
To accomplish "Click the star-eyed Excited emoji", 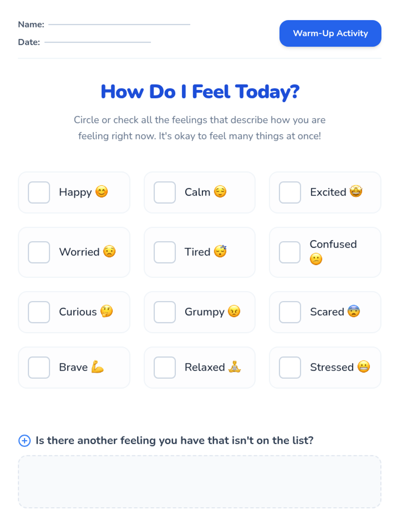I will 356,192.
